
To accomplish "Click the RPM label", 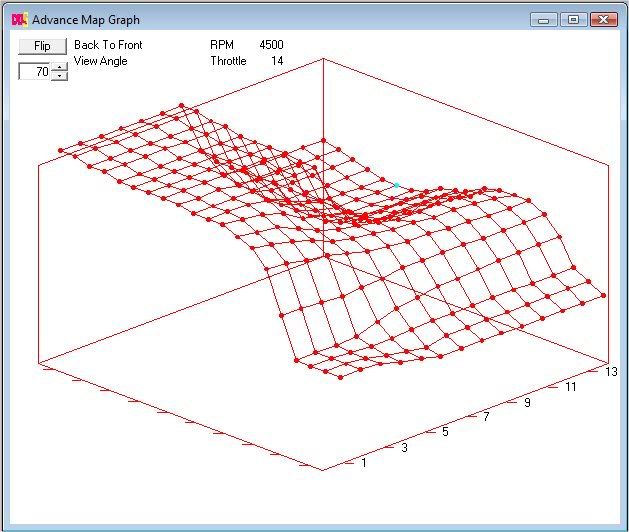I will pos(222,45).
